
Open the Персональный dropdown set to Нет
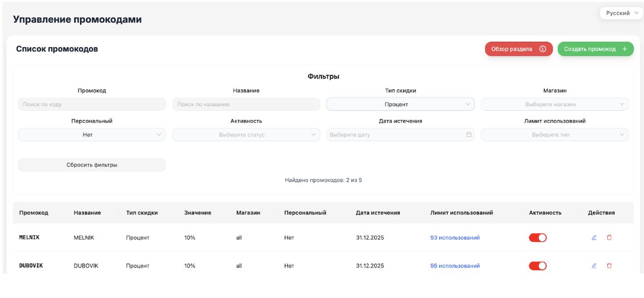click(x=92, y=135)
